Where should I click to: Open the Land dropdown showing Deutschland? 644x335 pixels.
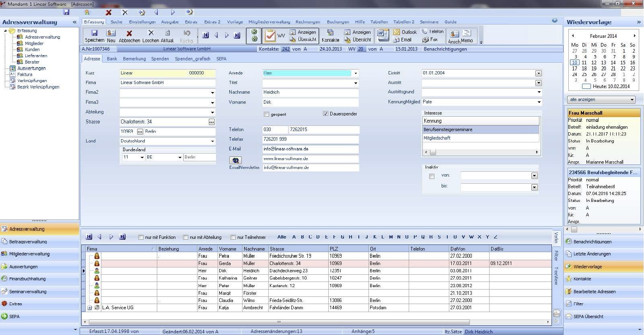pyautogui.click(x=213, y=141)
